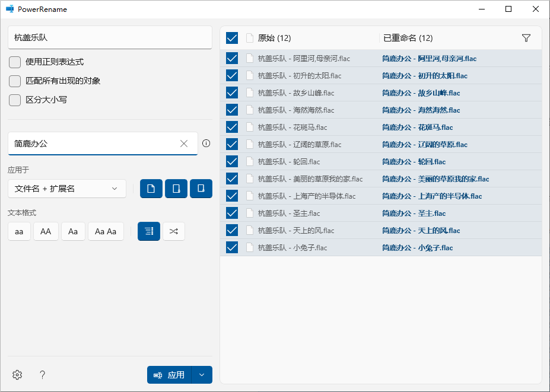This screenshot has width=550, height=392.
Task: Toggle the include folders icon button
Action: [176, 188]
